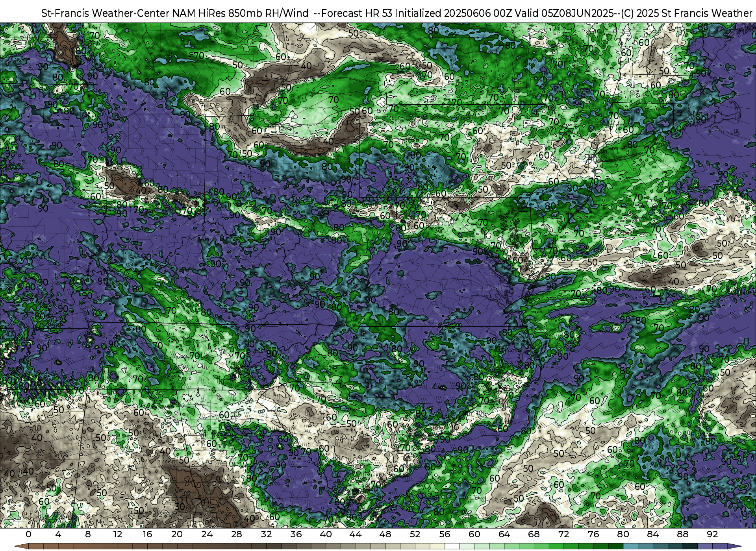This screenshot has width=756, height=551.
Task: Click the color bar legend label '4'
Action: tap(58, 534)
